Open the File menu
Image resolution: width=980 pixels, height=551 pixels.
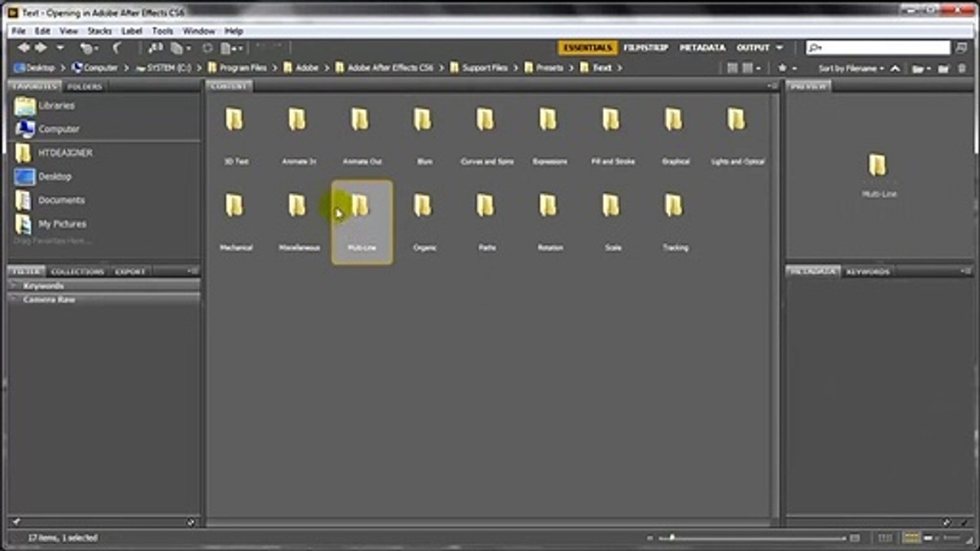click(18, 31)
